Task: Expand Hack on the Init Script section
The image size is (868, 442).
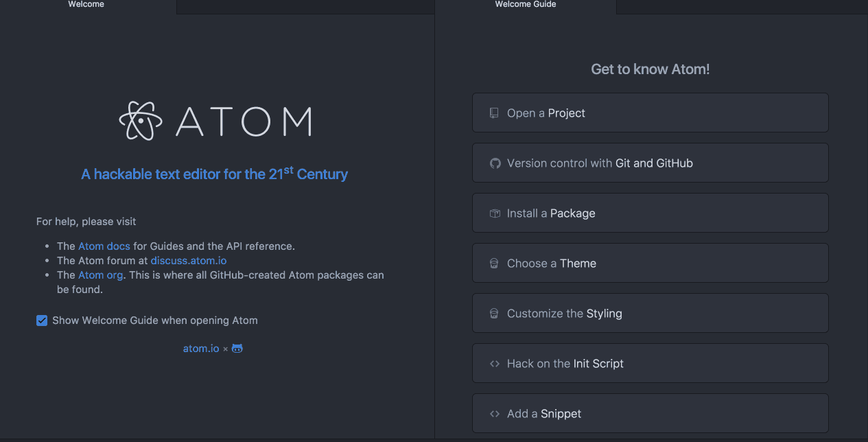Action: coord(650,363)
